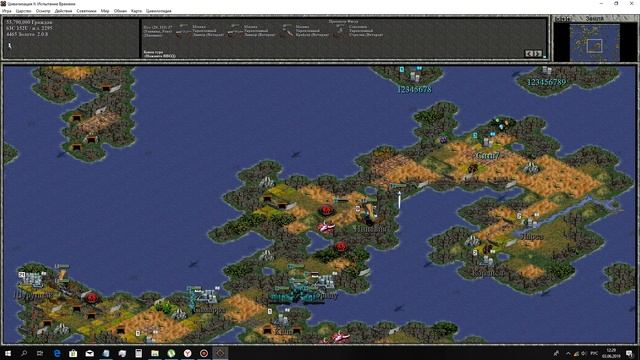Click the system clock in the taskbar
The image size is (640, 360).
611,353
